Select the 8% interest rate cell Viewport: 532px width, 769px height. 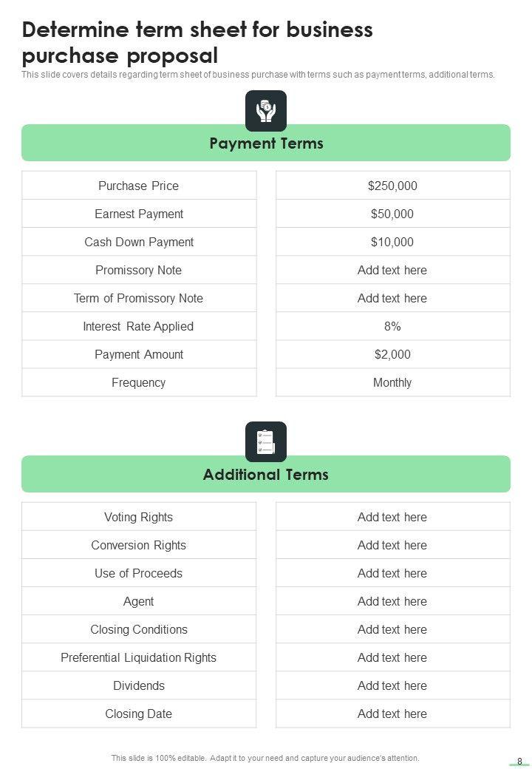click(x=392, y=326)
